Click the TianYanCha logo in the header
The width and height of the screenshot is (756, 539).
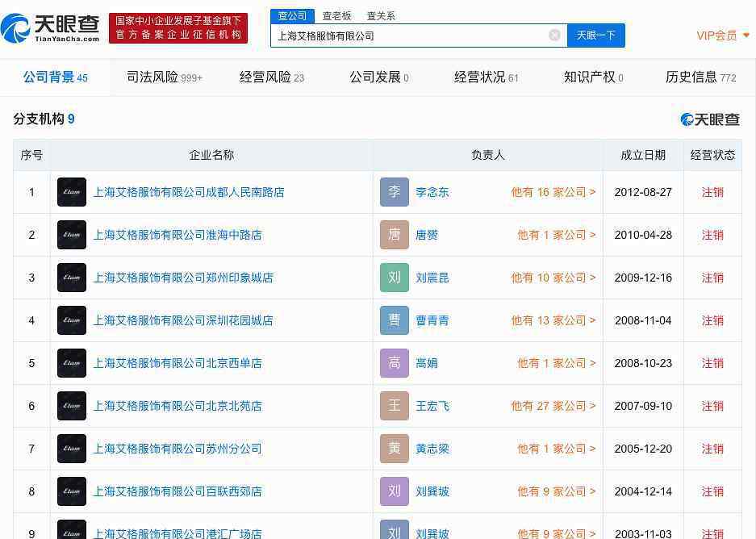tap(50, 28)
